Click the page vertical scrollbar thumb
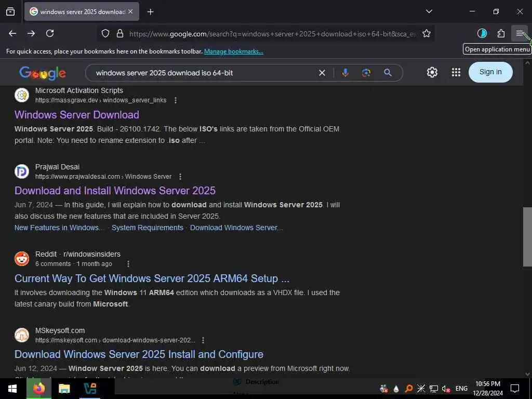532x399 pixels. 527,237
